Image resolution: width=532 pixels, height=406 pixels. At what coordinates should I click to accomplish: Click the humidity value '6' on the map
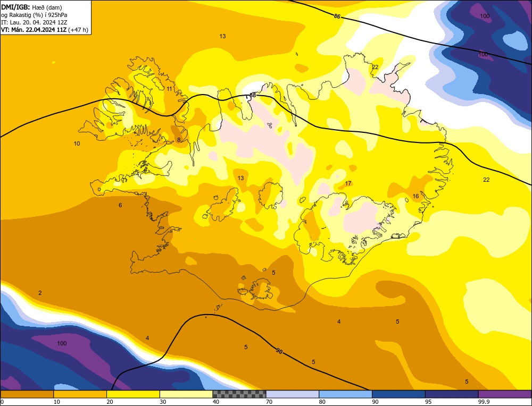[120, 205]
